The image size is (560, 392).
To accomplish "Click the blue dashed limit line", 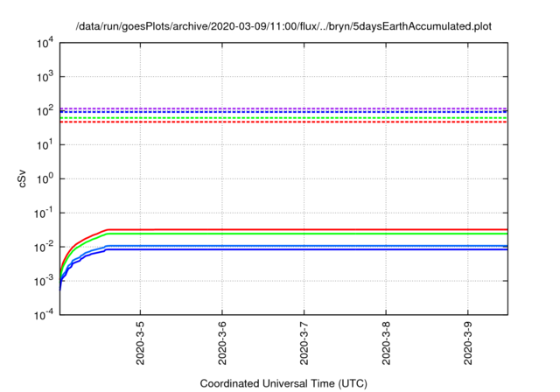I will 283,112.
